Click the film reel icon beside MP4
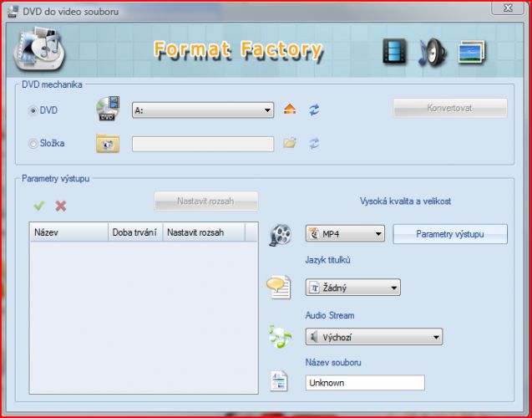Viewport: 532px width, 418px height. pos(281,235)
